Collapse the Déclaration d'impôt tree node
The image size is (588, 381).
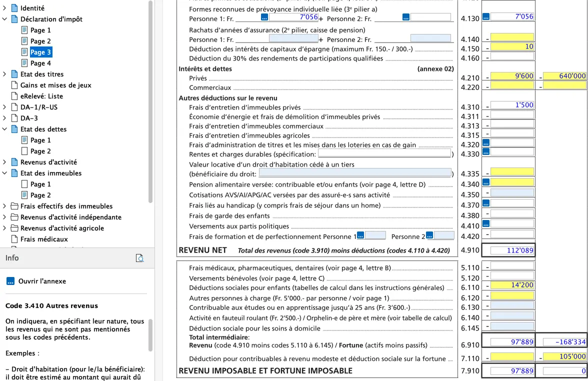tap(5, 19)
